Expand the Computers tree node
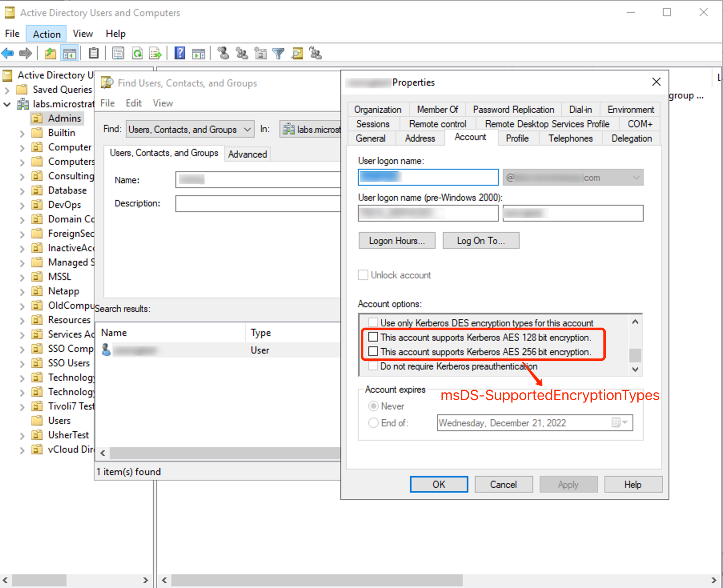Image resolution: width=723 pixels, height=588 pixels. [22, 162]
